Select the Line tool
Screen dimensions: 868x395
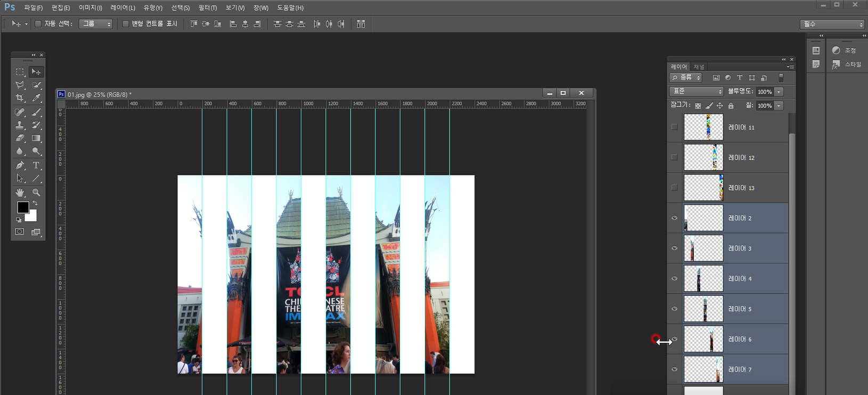coord(36,179)
